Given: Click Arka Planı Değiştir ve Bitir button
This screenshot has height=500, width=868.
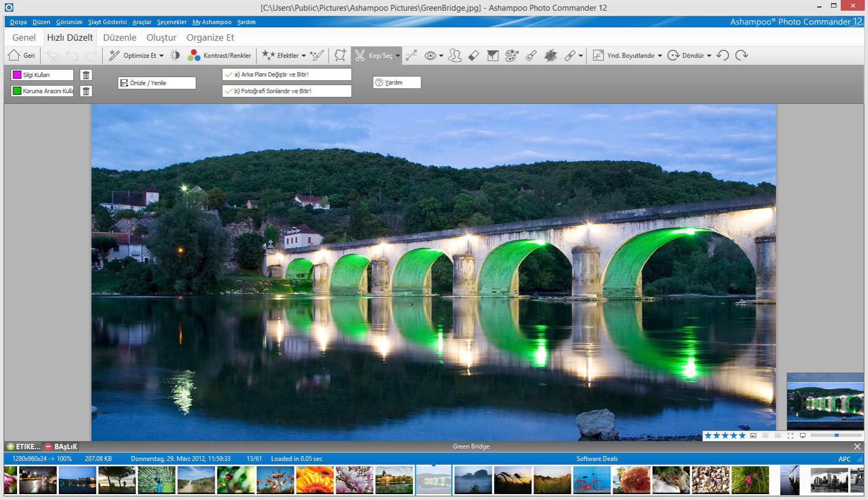Looking at the screenshot, I should tap(286, 74).
